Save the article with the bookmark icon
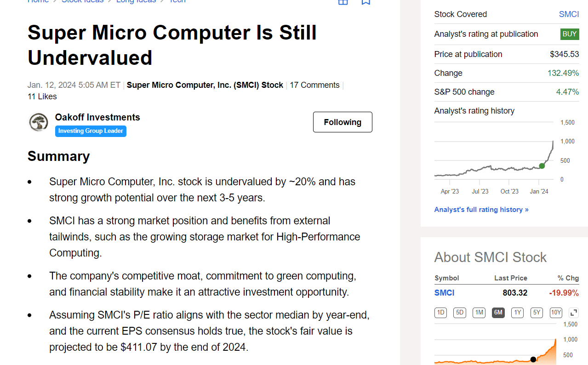The width and height of the screenshot is (588, 365). pos(366,2)
